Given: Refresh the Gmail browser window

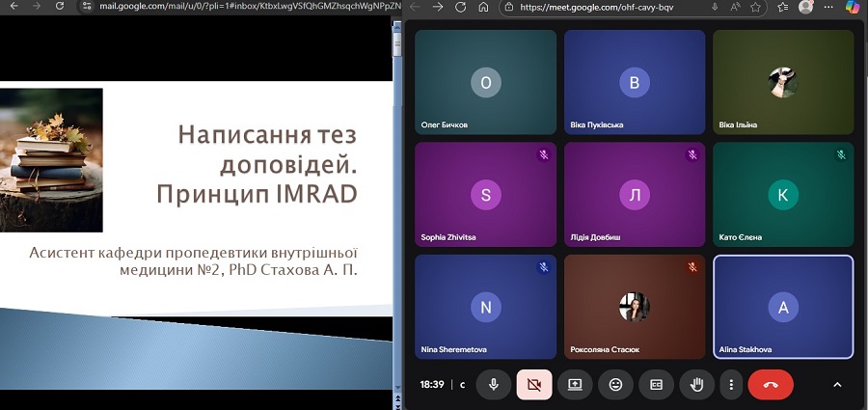Looking at the screenshot, I should coord(60,6).
